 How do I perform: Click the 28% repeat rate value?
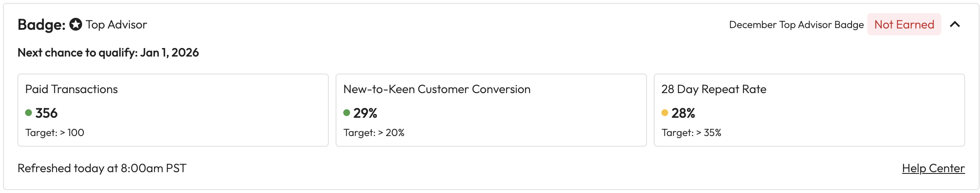(684, 113)
